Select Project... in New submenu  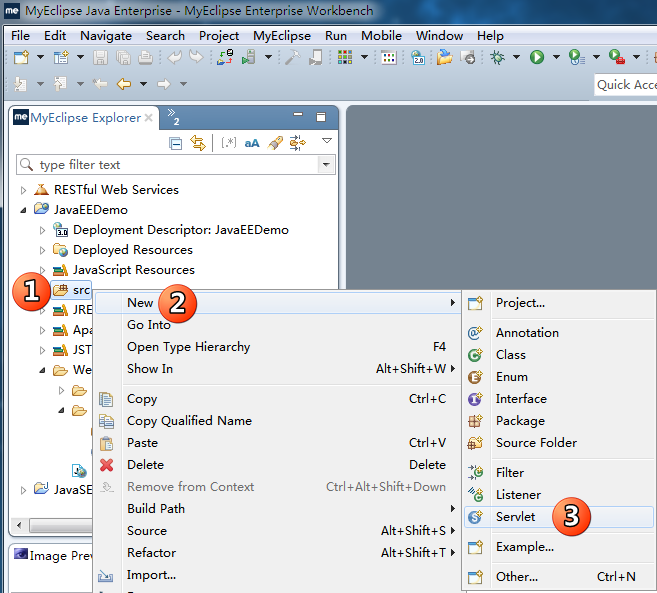coord(559,303)
